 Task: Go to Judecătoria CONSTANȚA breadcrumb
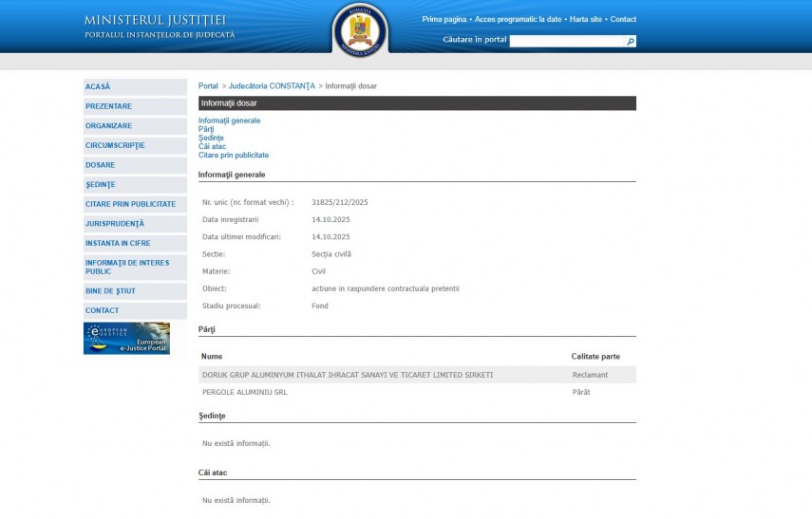click(272, 86)
